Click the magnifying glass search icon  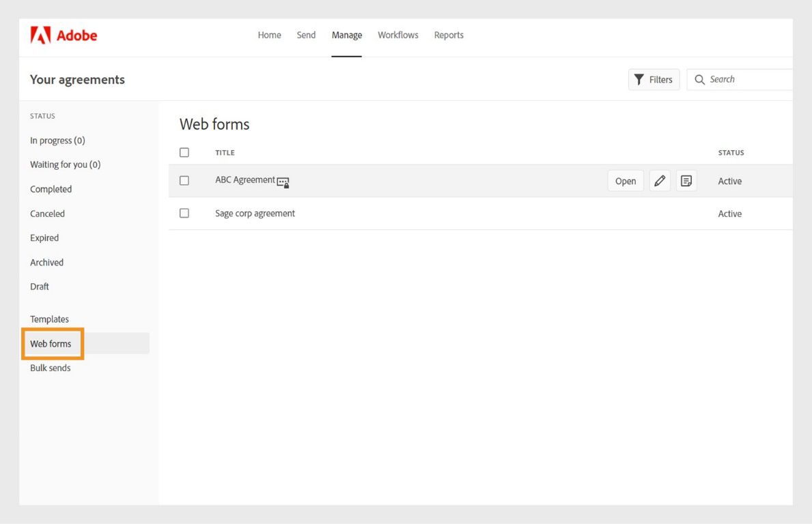pos(699,80)
